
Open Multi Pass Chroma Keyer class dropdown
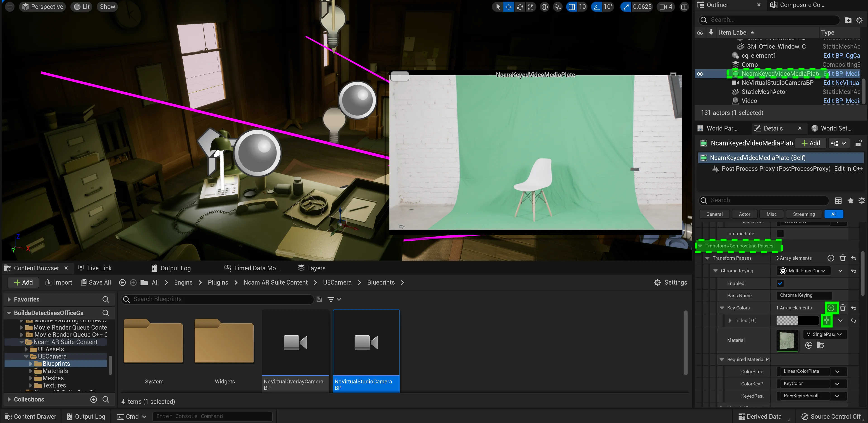click(803, 271)
